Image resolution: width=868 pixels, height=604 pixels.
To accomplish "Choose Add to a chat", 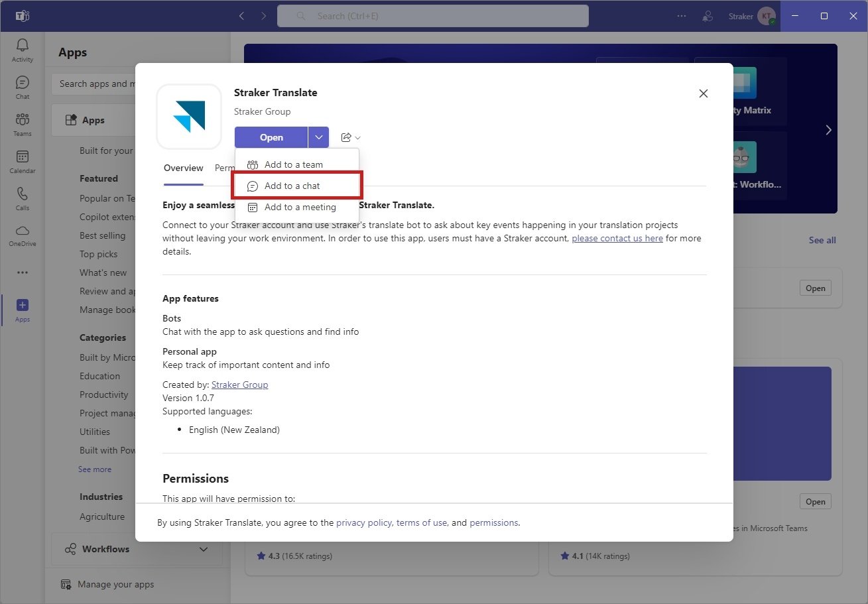I will [x=292, y=186].
